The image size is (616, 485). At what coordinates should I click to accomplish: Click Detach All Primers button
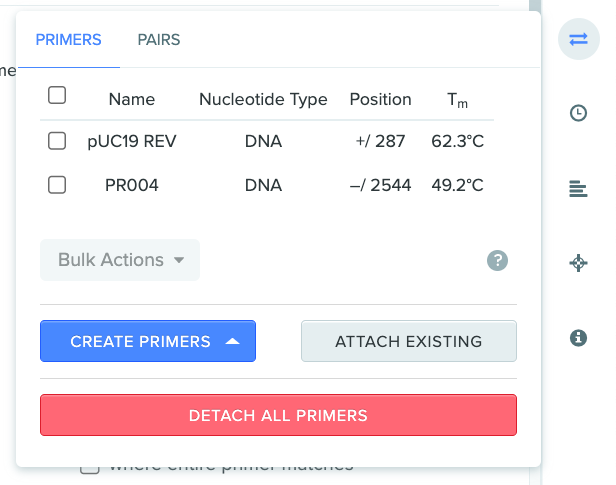click(278, 415)
